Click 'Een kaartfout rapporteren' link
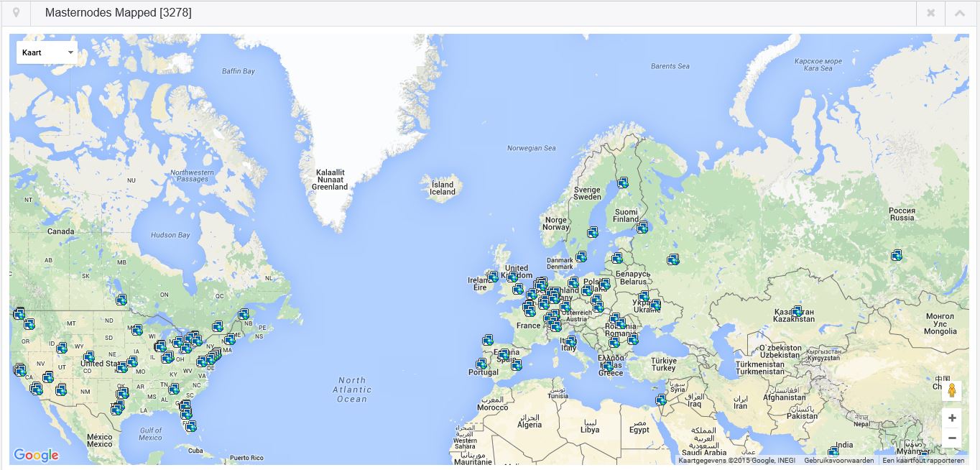Screen dimensions: 980x470 (x=923, y=461)
